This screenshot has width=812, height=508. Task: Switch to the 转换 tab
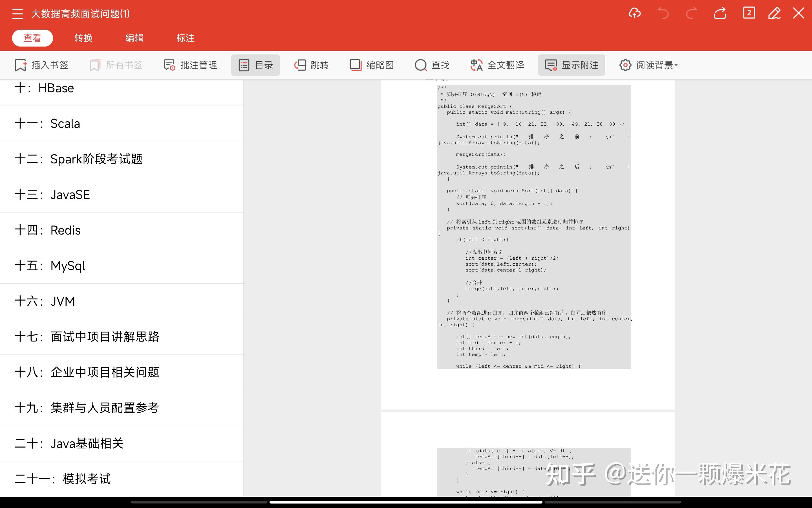[83, 38]
